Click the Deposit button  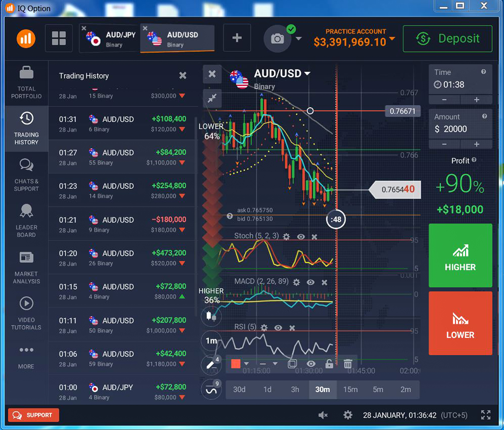pos(447,39)
